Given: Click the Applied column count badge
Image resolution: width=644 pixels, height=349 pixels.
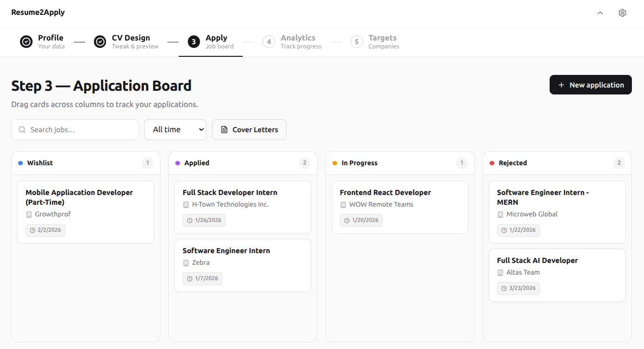Looking at the screenshot, I should pos(305,162).
